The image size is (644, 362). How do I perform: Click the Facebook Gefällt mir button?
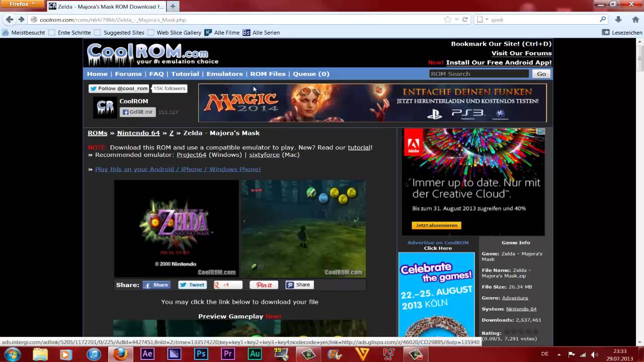tap(137, 112)
